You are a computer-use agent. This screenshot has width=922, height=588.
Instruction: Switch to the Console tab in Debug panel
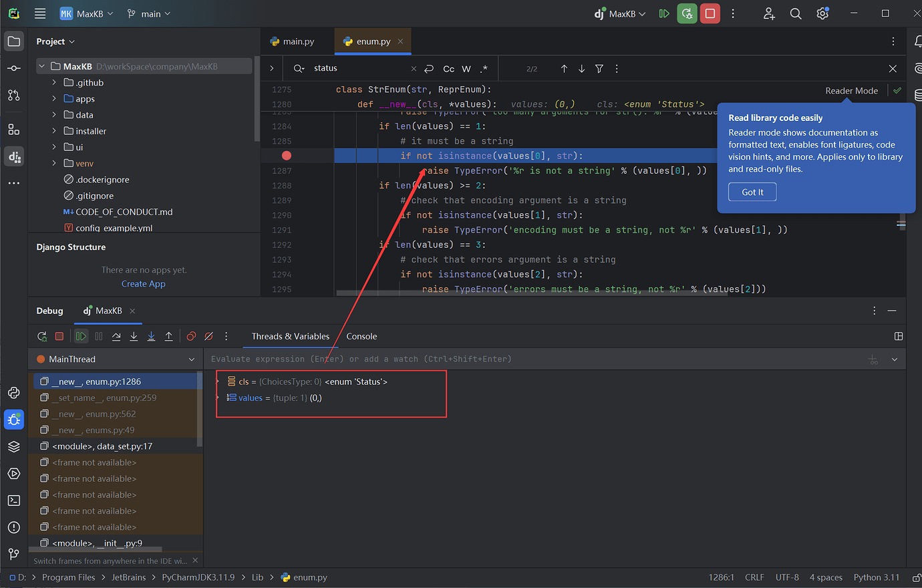pyautogui.click(x=361, y=336)
